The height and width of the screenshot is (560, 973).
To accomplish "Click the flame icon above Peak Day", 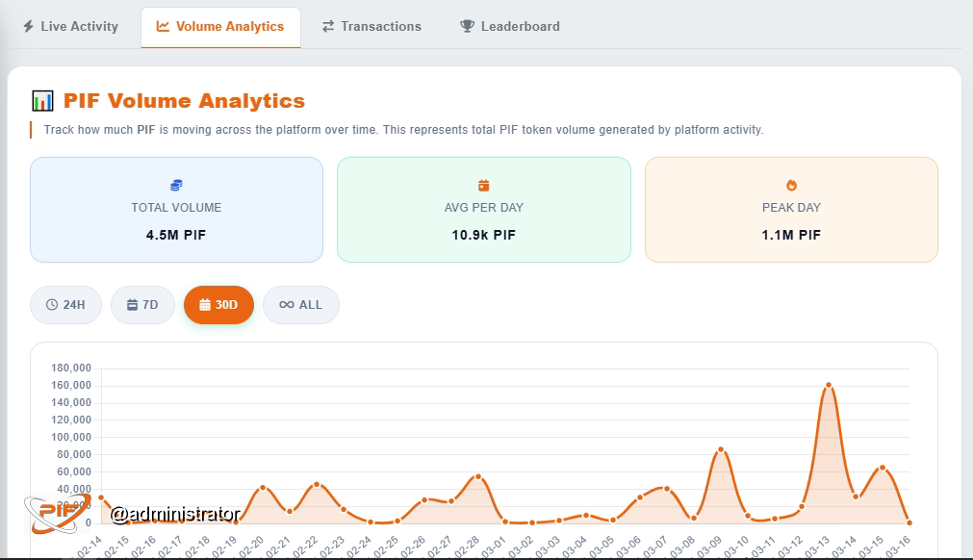I will point(791,186).
